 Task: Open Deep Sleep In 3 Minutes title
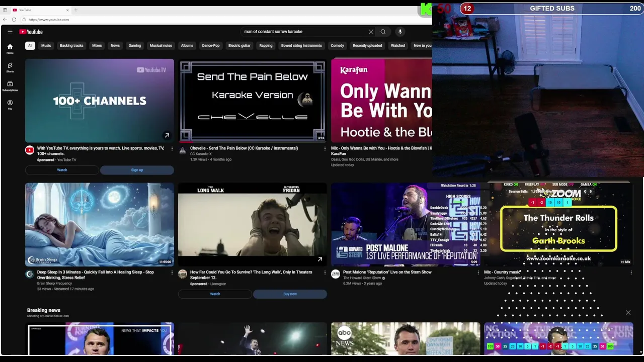coord(96,275)
